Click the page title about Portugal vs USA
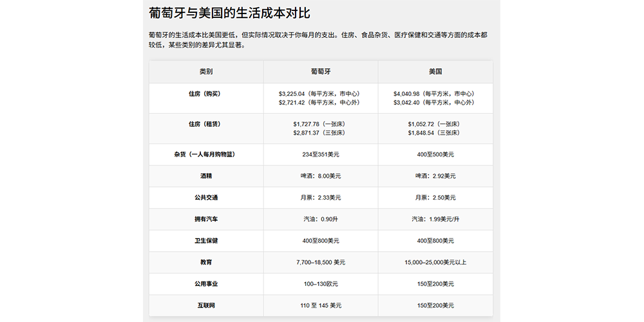 pos(234,13)
